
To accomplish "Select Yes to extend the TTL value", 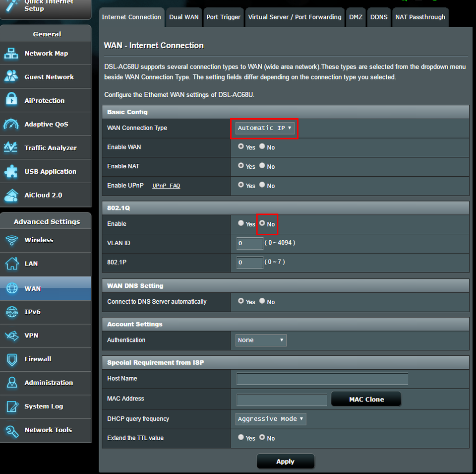I will coord(241,437).
